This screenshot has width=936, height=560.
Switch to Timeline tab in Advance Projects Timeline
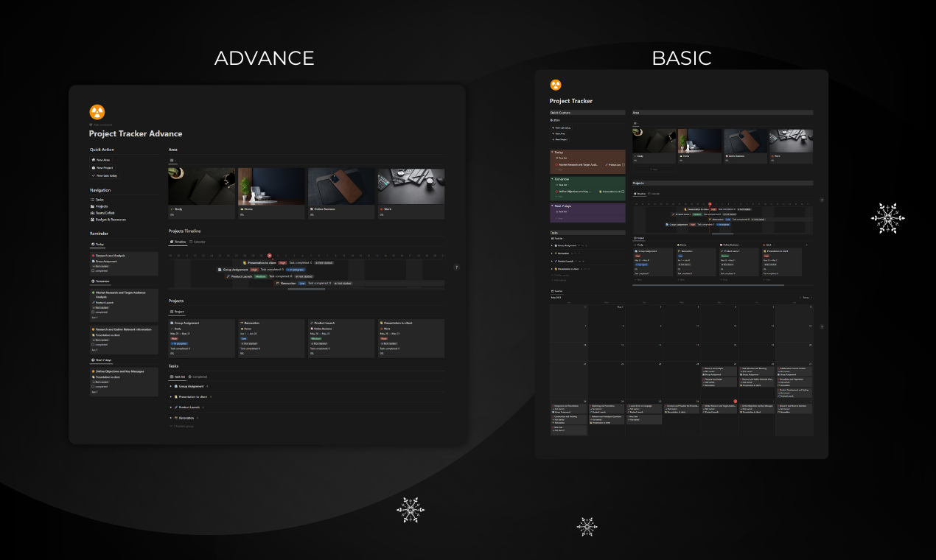(178, 242)
